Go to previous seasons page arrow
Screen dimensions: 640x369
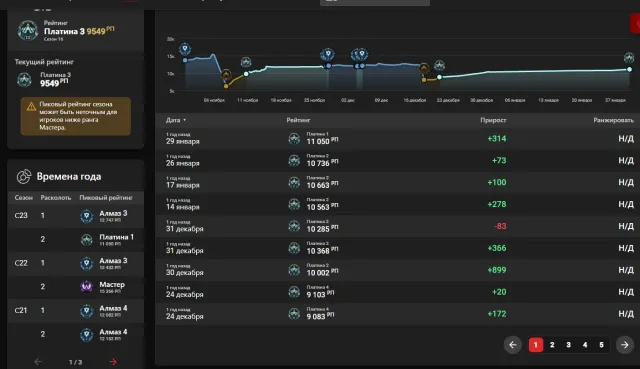(x=38, y=362)
